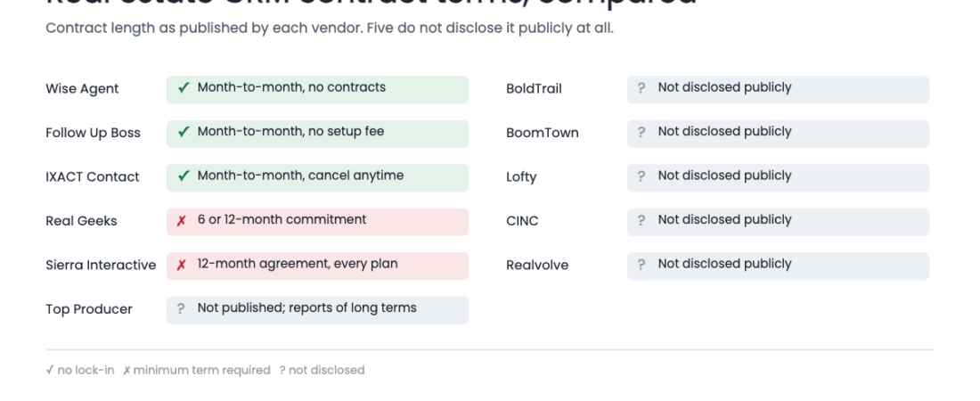Click 'Not disclosed publicly' text beside Lofty

(724, 176)
